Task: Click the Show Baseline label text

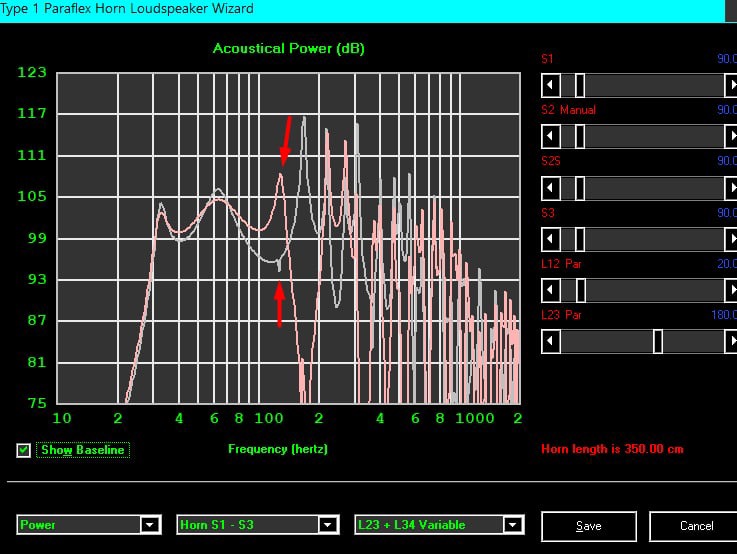Action: (83, 450)
